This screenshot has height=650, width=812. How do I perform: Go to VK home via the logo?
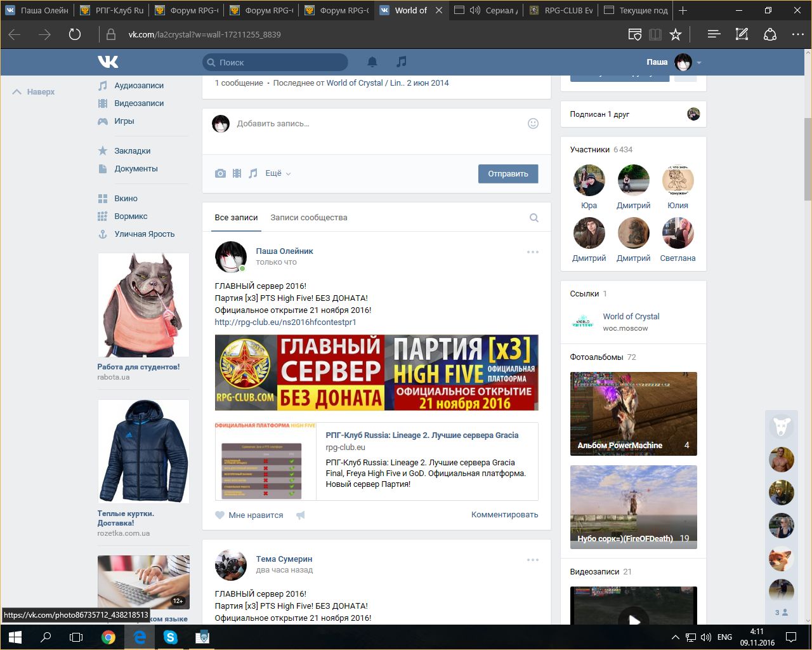coord(108,62)
